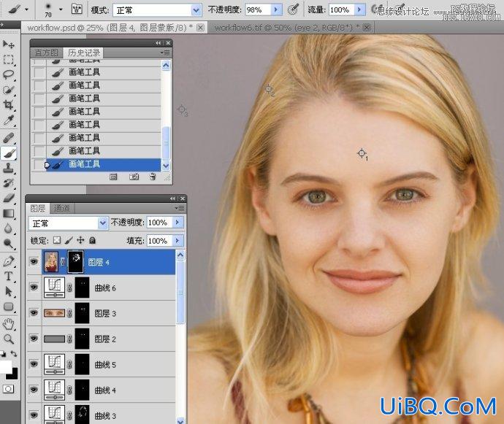The width and height of the screenshot is (504, 424).
Task: Switch to the 历史记录 tab
Action: click(x=84, y=53)
